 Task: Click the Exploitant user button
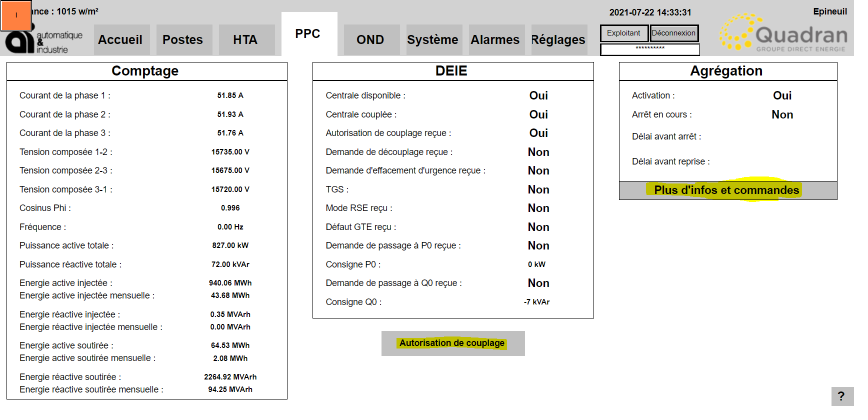pos(623,33)
